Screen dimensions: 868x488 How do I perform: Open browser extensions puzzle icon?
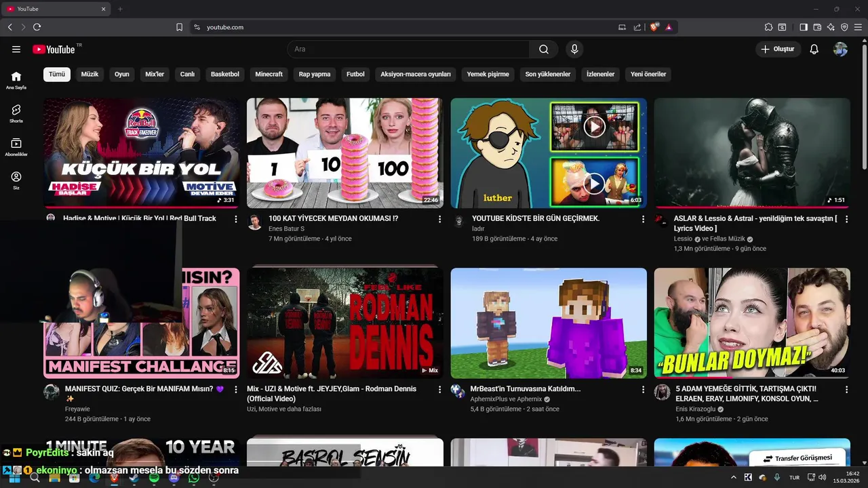coord(768,27)
